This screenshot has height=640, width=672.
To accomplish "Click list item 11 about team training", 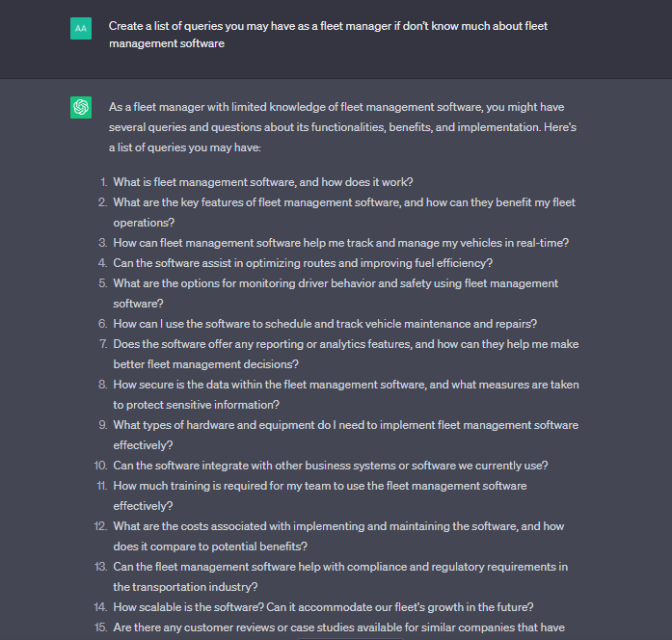I will tap(320, 496).
